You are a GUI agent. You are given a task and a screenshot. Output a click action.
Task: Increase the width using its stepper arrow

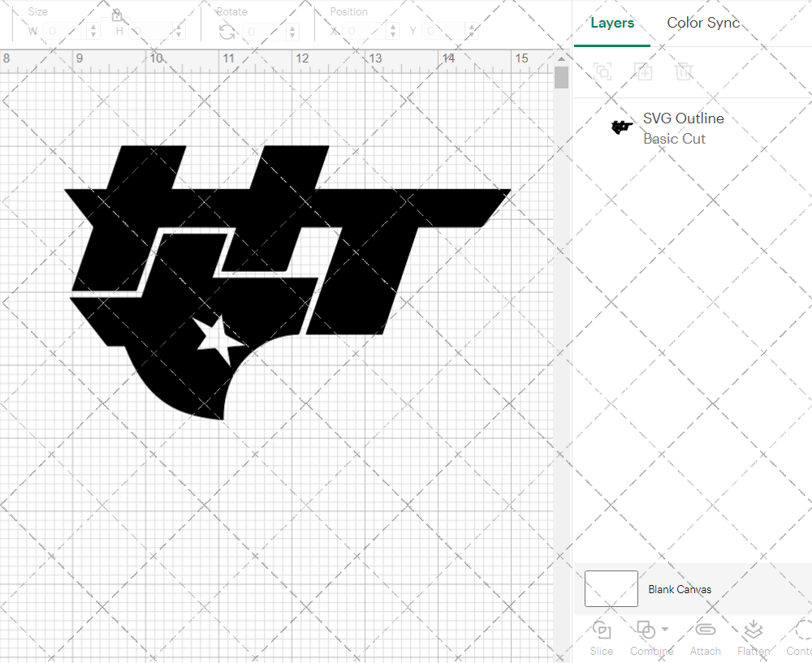click(95, 27)
